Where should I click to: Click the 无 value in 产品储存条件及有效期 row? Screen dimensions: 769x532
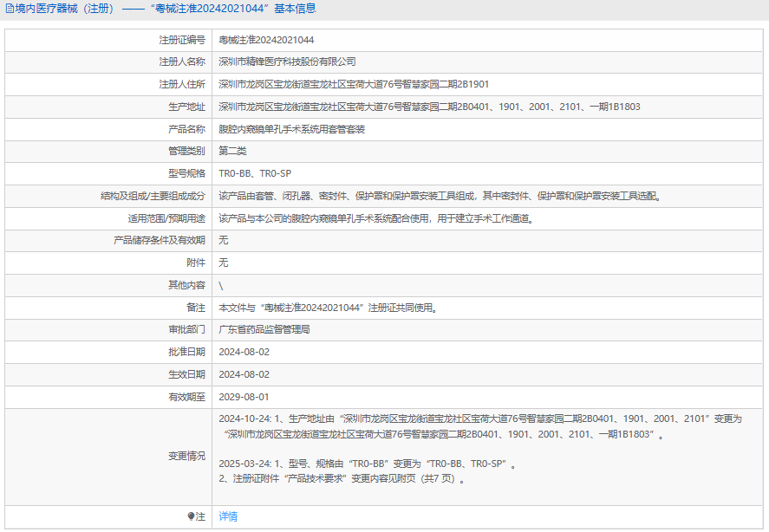coord(223,240)
